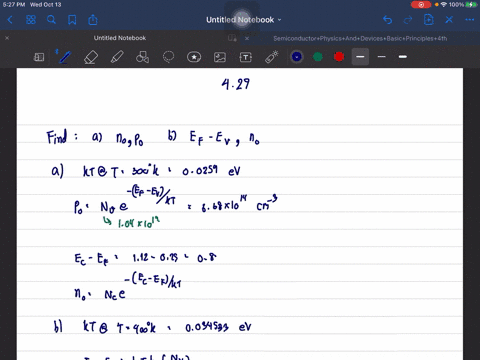
Task: Close the Semiconductor Physics tab
Action: point(247,38)
